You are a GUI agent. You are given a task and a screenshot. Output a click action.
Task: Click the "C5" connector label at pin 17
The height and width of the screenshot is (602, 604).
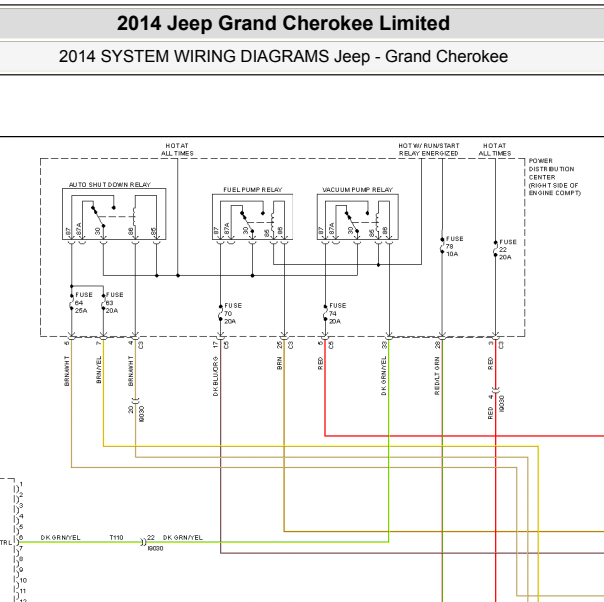click(x=226, y=345)
